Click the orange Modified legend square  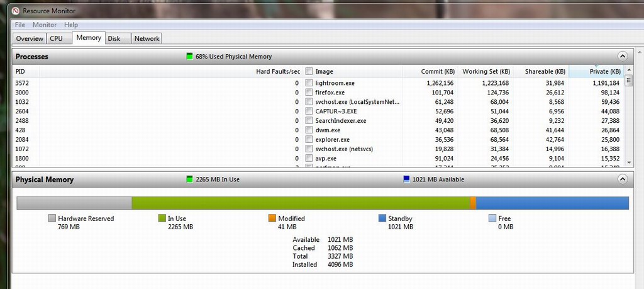pyautogui.click(x=272, y=218)
